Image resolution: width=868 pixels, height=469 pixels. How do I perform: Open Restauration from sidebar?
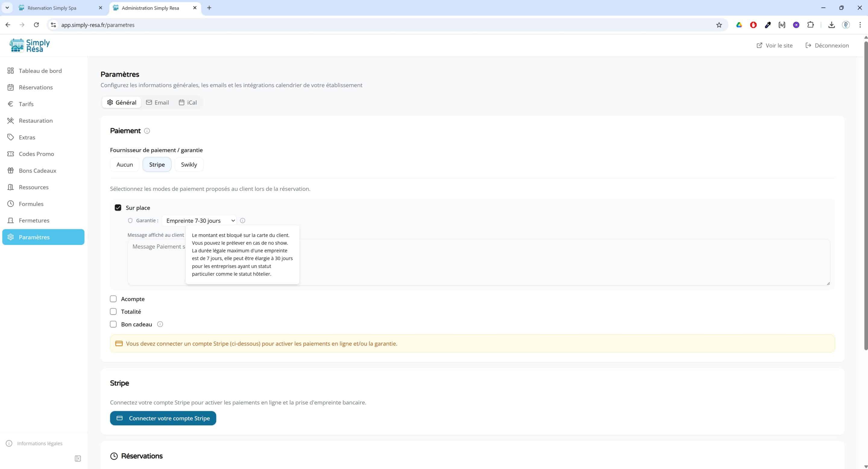point(35,120)
